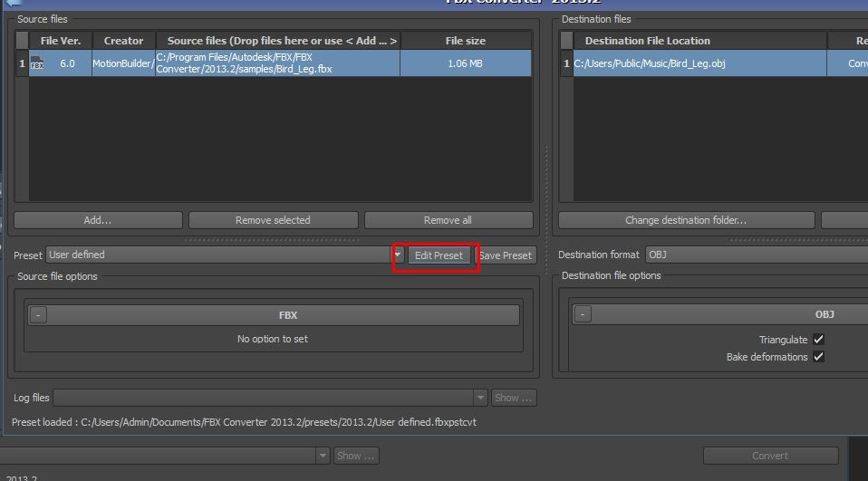Open the bottom bar dropdown arrow beside Show
The image size is (868, 481).
[323, 456]
